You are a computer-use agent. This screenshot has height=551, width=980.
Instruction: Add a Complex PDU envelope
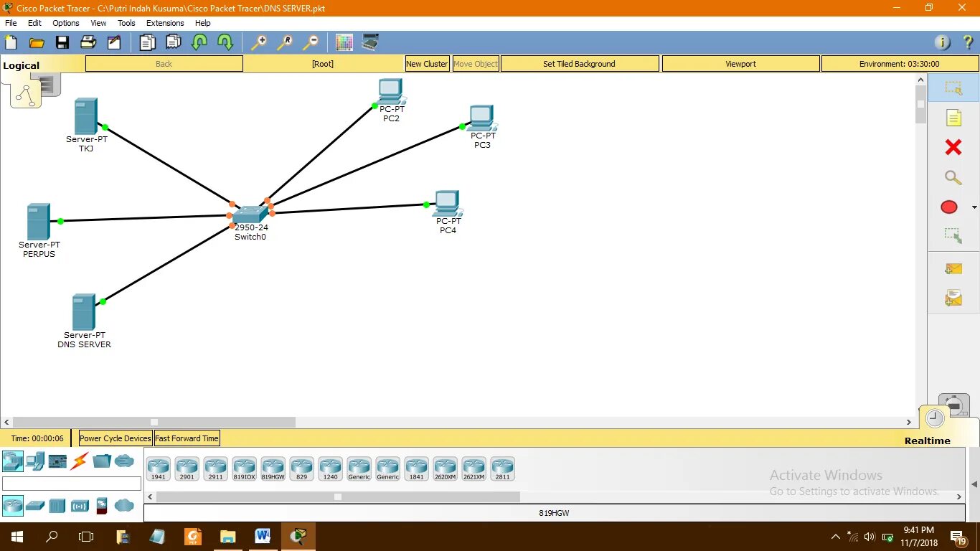click(x=953, y=297)
